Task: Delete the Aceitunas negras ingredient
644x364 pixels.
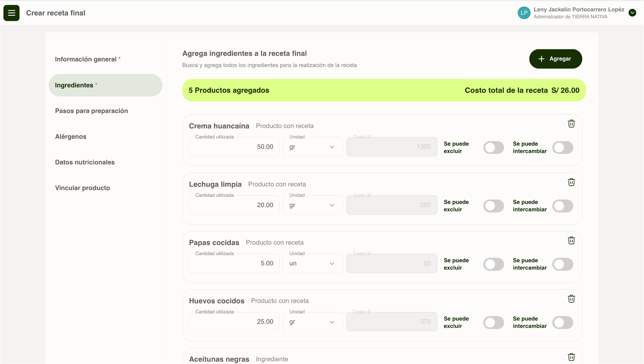Action: pyautogui.click(x=571, y=357)
